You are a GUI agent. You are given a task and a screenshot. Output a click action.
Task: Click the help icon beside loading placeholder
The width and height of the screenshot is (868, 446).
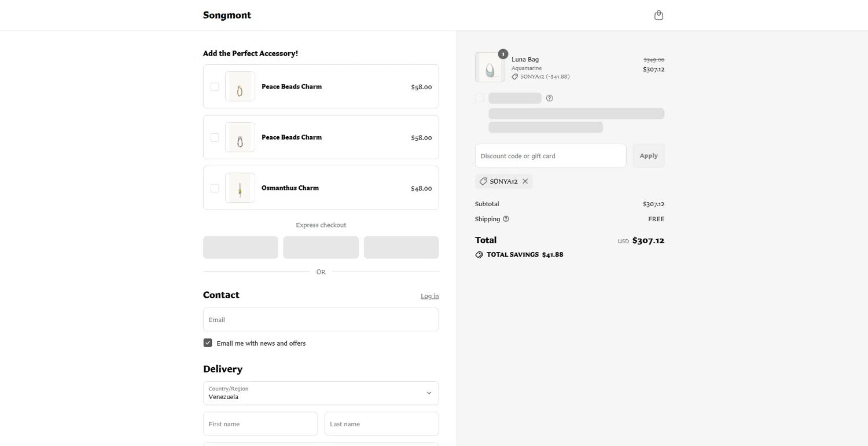click(x=550, y=98)
